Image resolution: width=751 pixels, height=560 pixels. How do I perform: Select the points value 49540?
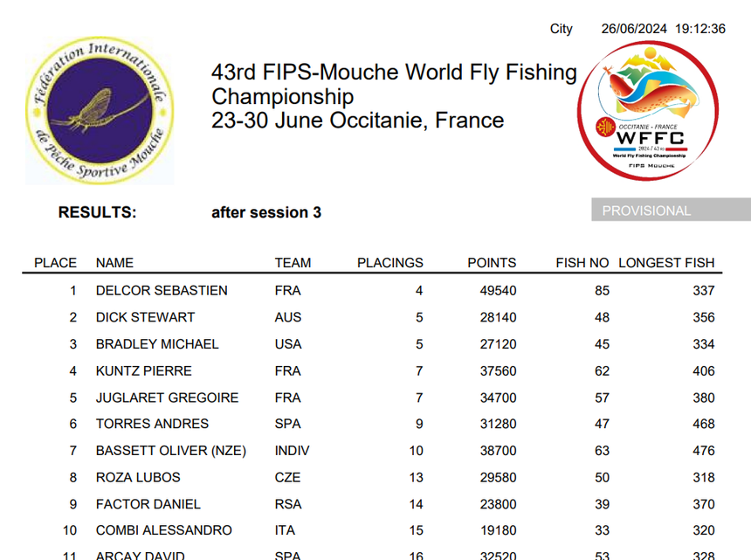click(x=498, y=291)
